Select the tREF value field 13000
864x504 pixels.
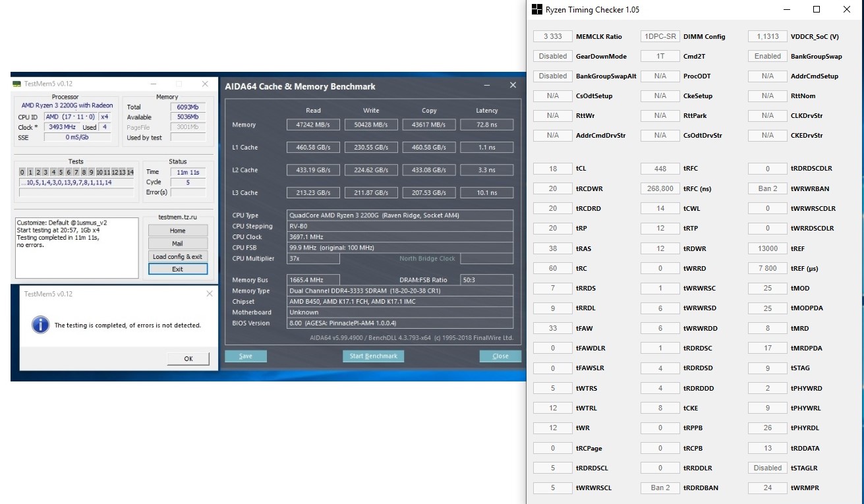(x=768, y=248)
